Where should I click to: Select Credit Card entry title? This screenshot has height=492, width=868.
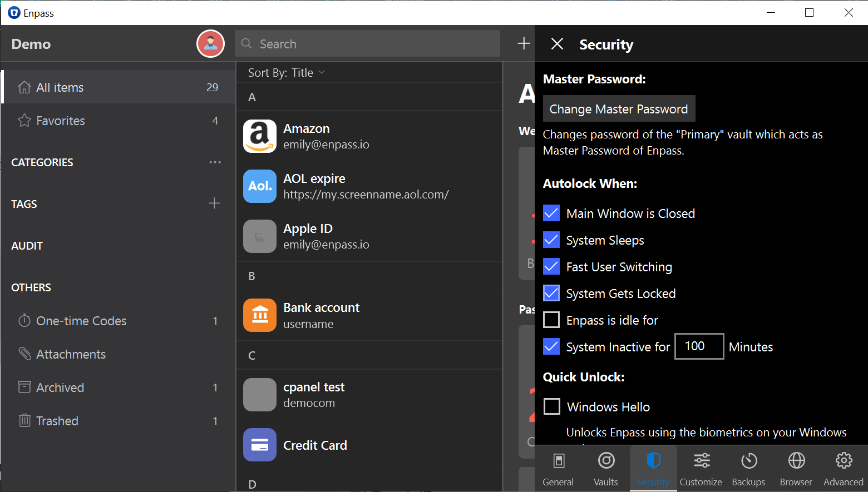[x=315, y=445]
